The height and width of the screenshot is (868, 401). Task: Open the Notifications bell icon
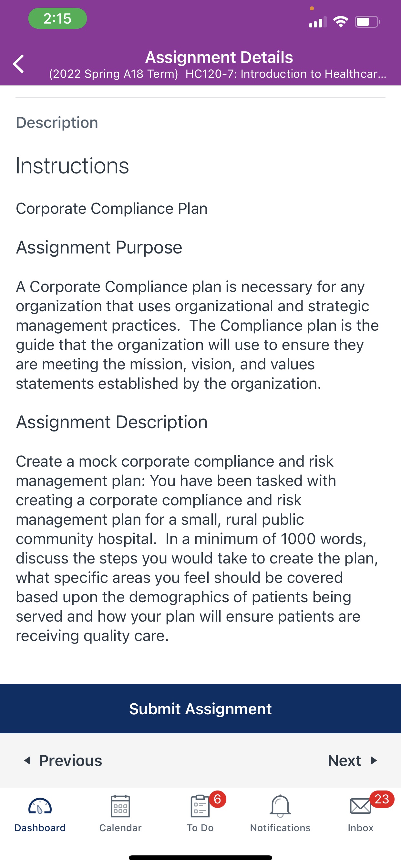click(x=280, y=806)
